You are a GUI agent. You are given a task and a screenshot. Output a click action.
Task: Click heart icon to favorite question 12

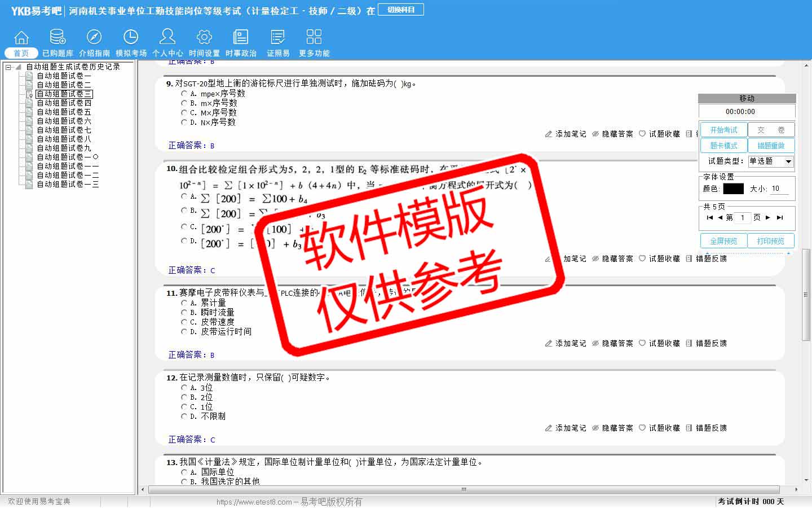click(642, 428)
